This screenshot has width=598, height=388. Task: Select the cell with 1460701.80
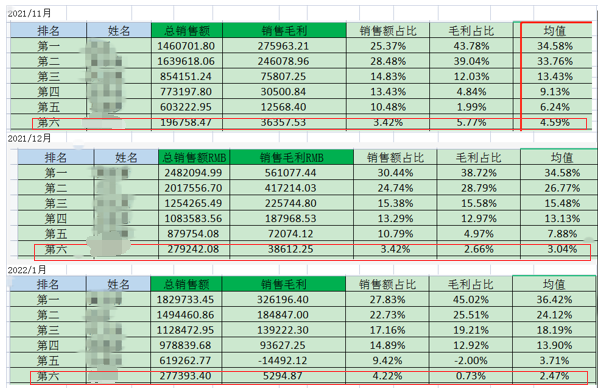pos(187,46)
